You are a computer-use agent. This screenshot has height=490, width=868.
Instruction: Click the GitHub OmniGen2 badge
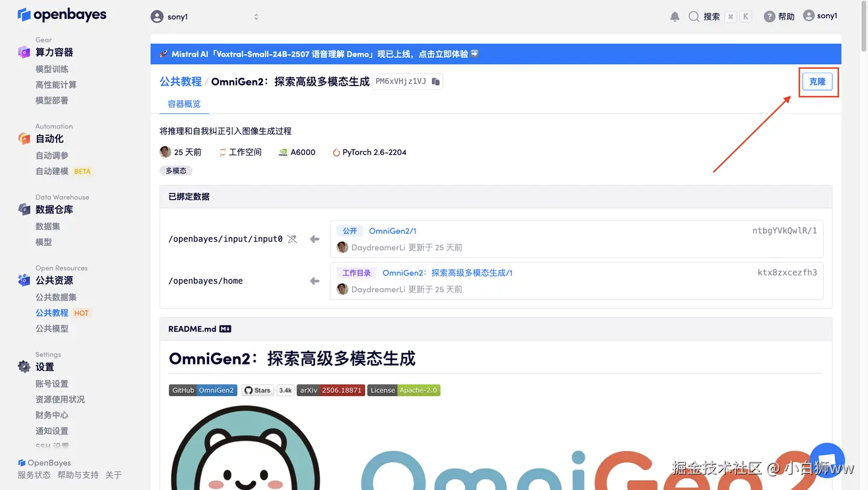coord(203,390)
